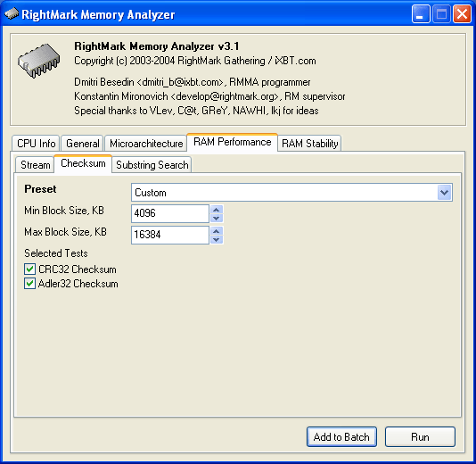
Task: Switch to the Stream sub-tab
Action: coord(36,165)
